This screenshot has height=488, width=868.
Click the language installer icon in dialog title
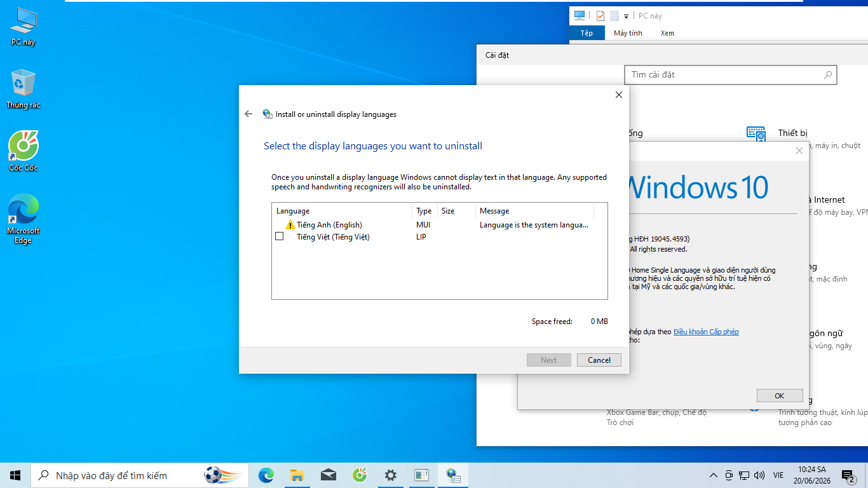tap(268, 114)
